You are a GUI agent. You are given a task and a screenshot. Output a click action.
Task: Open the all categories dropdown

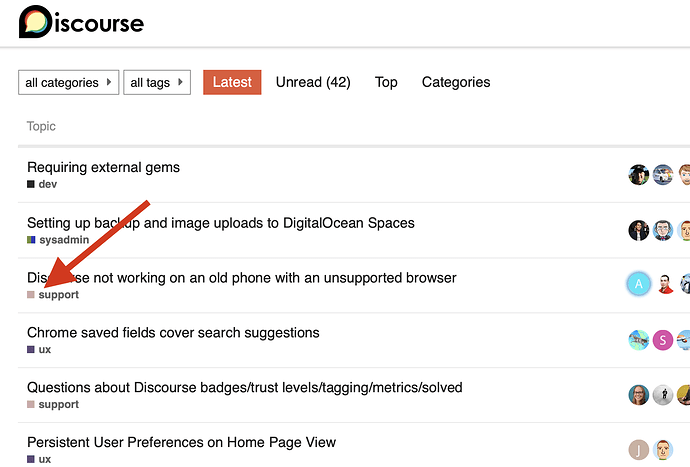[x=69, y=82]
